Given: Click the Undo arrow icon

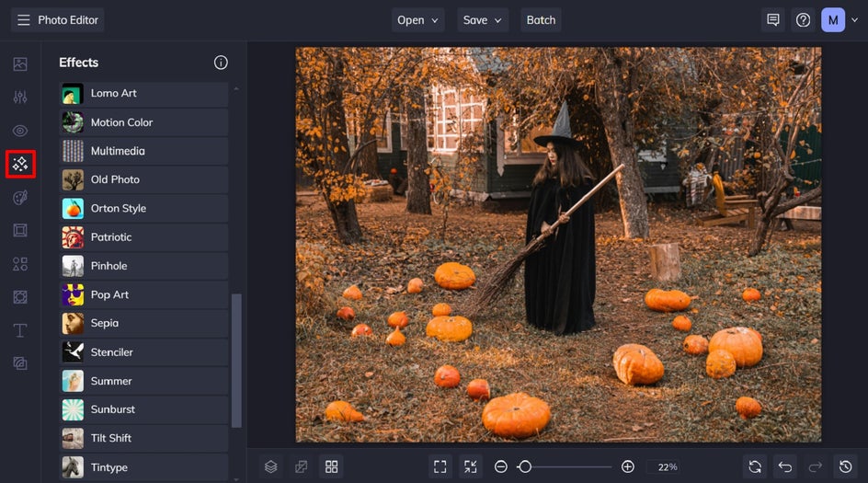Looking at the screenshot, I should (784, 466).
